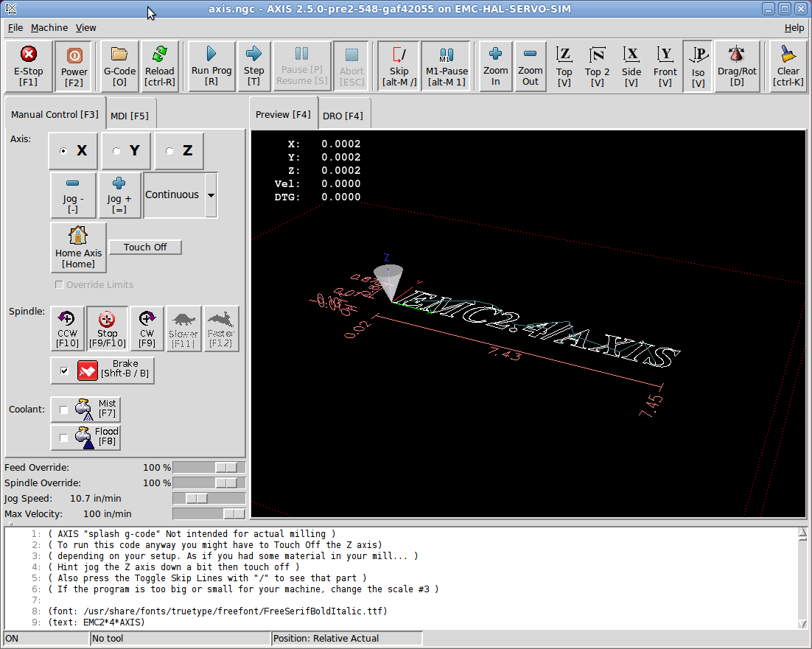Switch to Side view

[x=631, y=66]
